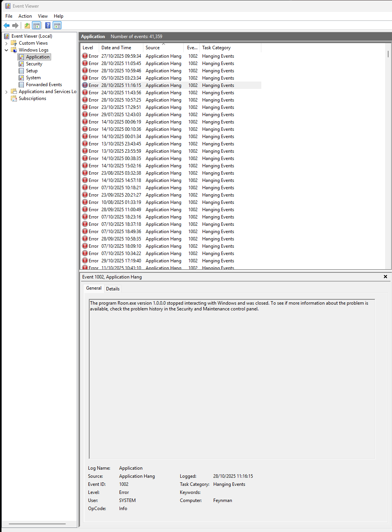Open Help via the blue question-mark icon

tap(48, 26)
